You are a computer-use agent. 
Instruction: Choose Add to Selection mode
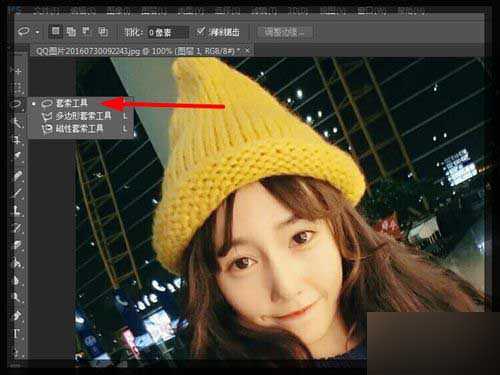[71, 31]
